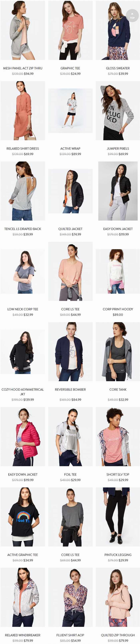View the Relaxed Shirt Dress photo
140x644 pixels.
pyautogui.click(x=23, y=110)
